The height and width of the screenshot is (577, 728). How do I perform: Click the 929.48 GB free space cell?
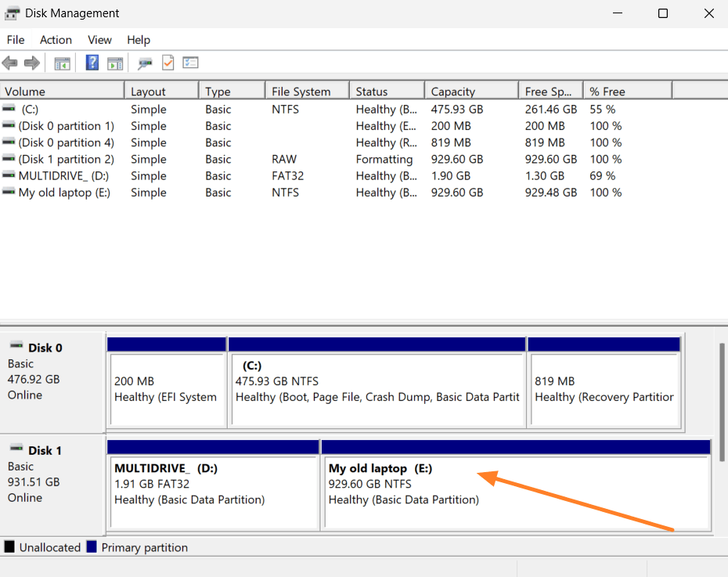(x=551, y=193)
